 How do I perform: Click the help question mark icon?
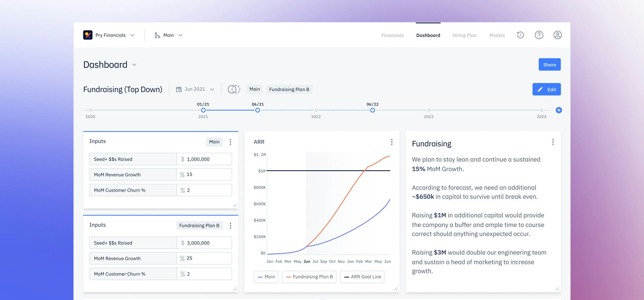pos(539,35)
